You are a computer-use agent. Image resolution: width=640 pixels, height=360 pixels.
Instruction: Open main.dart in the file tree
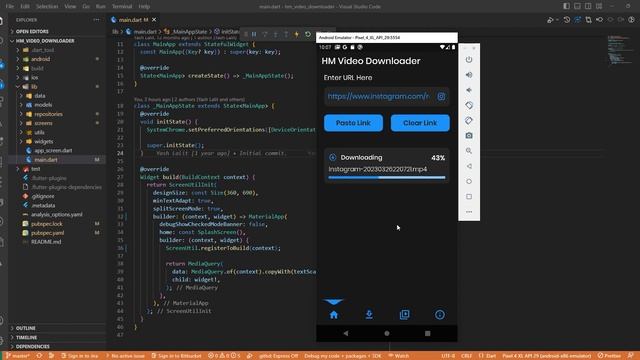click(46, 160)
